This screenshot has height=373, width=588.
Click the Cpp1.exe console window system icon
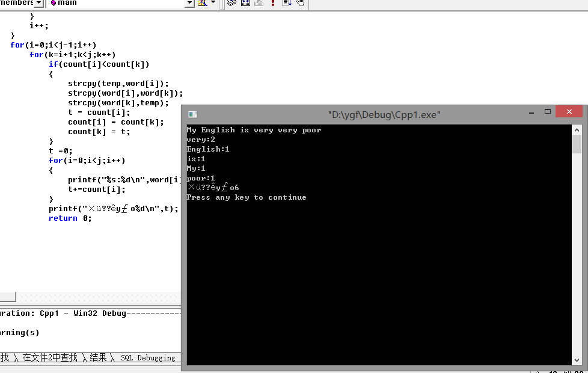193,114
